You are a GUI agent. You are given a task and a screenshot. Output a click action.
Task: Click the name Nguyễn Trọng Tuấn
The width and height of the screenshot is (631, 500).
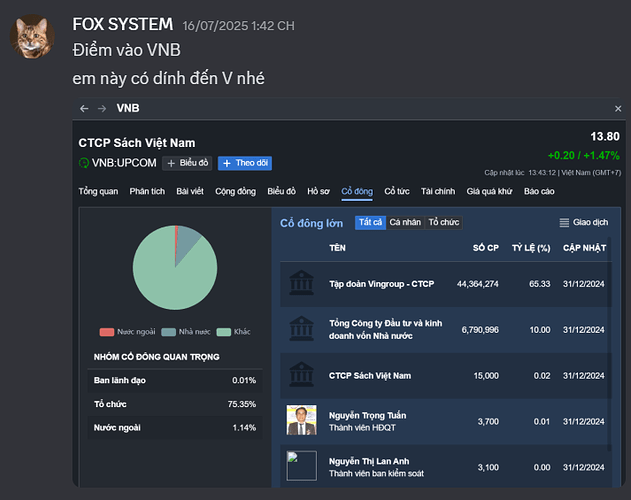pyautogui.click(x=367, y=415)
